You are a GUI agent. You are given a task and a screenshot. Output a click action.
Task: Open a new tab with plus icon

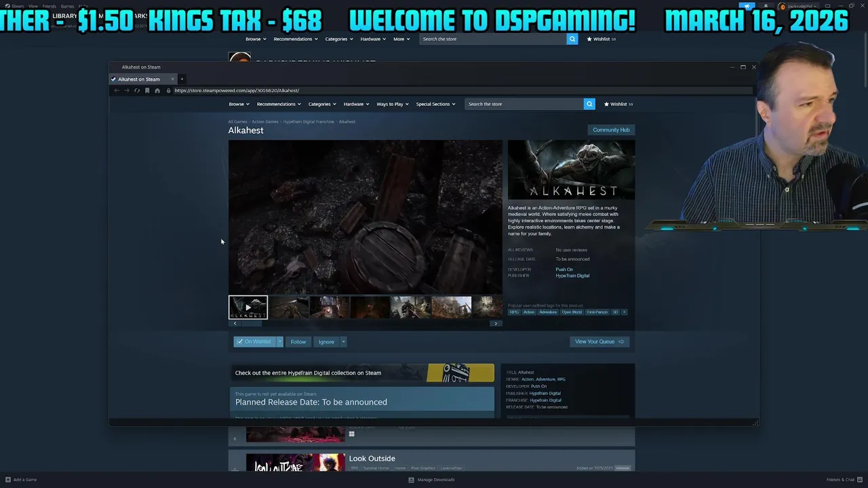182,79
